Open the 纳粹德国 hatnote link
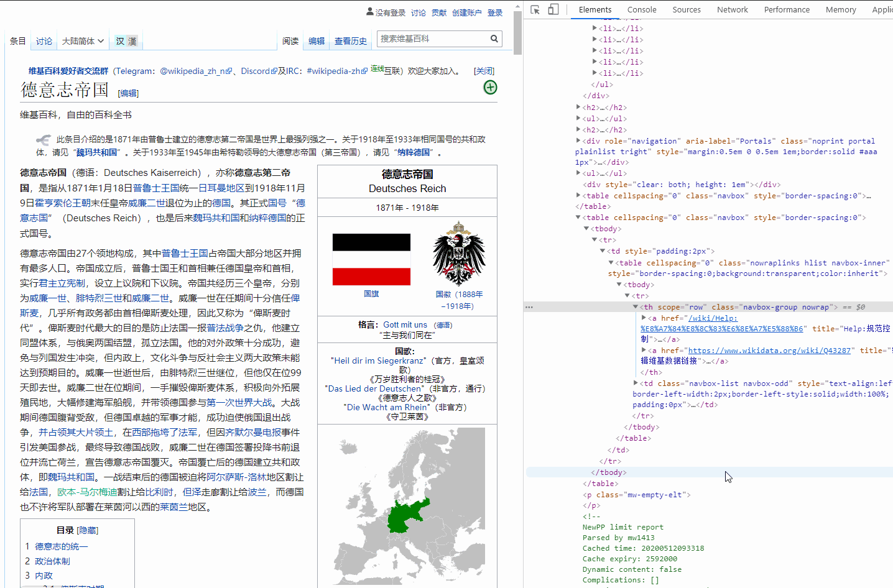Screen dimensions: 893x588 (x=414, y=152)
